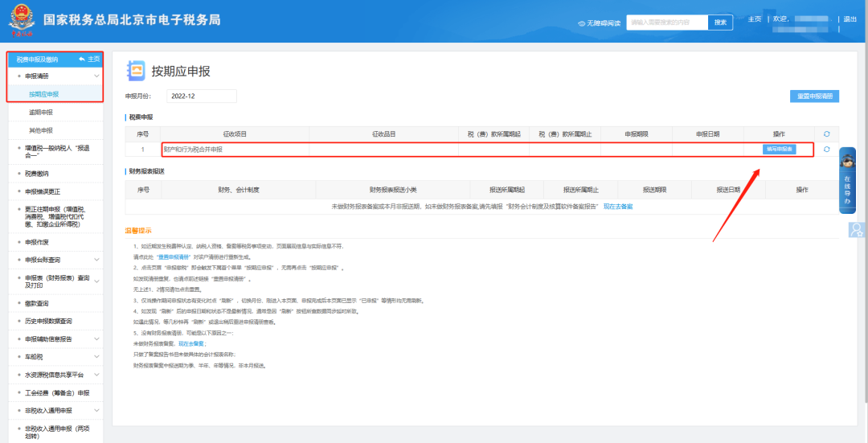Click 重置申报清册 button

pyautogui.click(x=814, y=96)
